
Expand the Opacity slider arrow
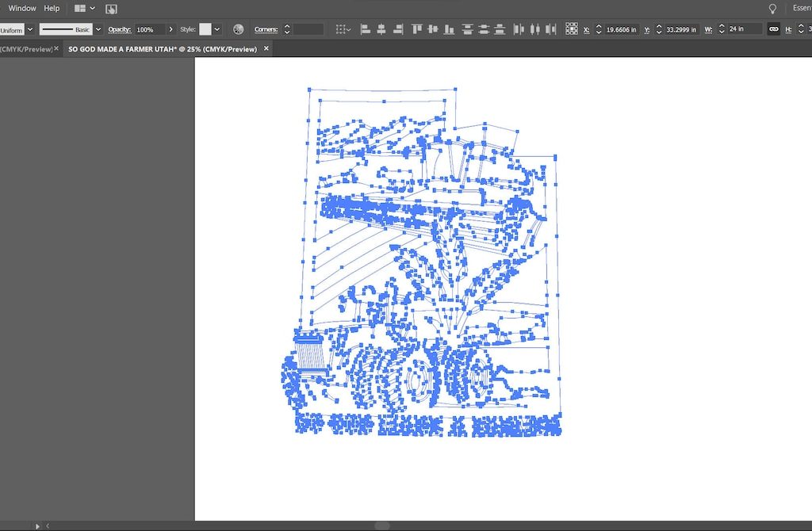tap(171, 29)
